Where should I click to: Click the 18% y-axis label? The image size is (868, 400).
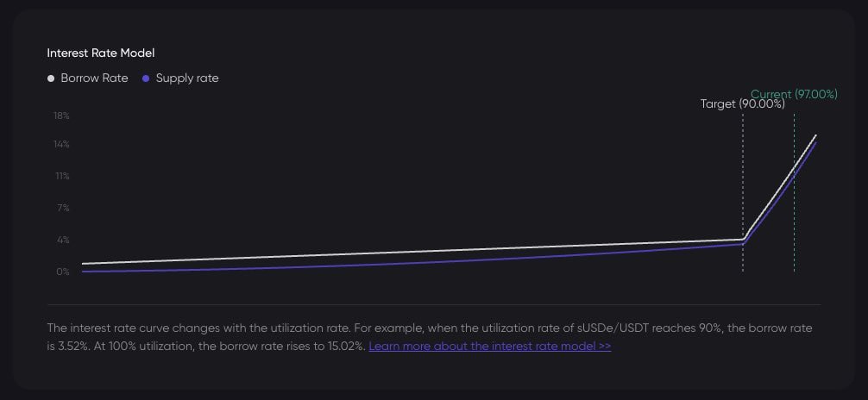[x=61, y=116]
